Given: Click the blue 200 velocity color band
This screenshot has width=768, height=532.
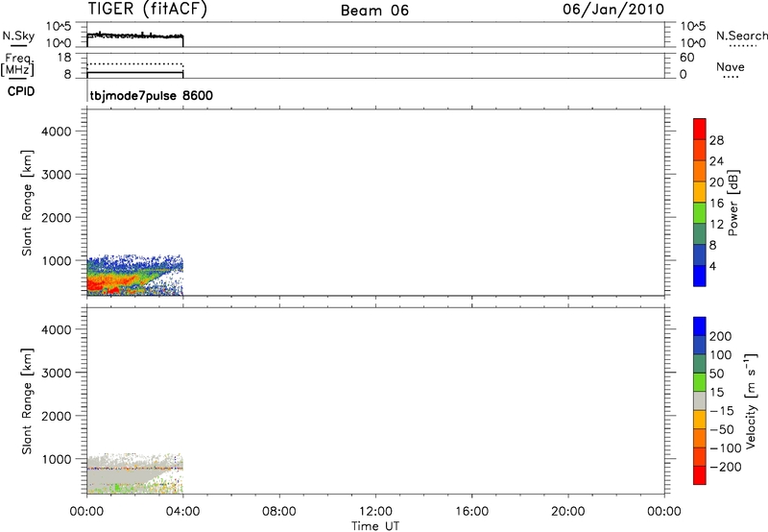Looking at the screenshot, I should click(700, 326).
